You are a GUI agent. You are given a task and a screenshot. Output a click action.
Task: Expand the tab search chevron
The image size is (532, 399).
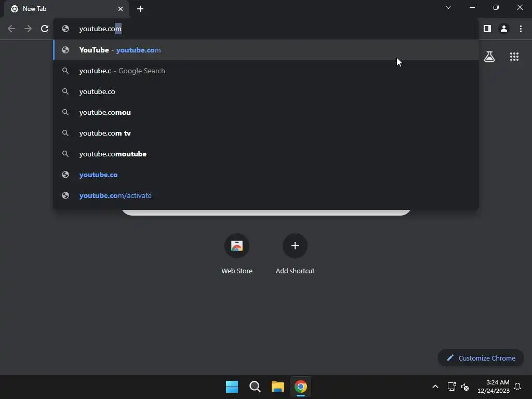tap(448, 7)
